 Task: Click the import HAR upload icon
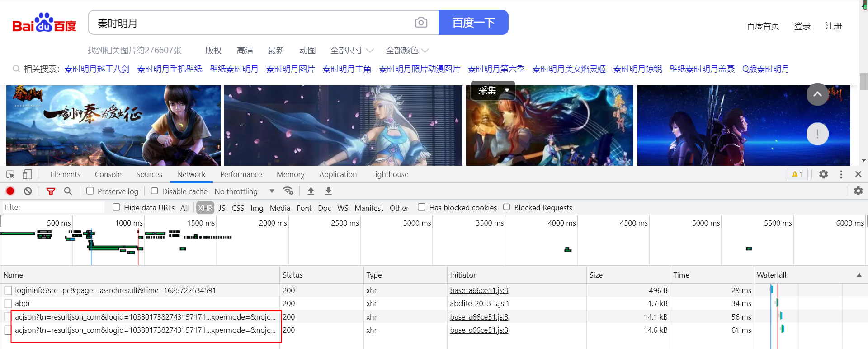tap(311, 191)
